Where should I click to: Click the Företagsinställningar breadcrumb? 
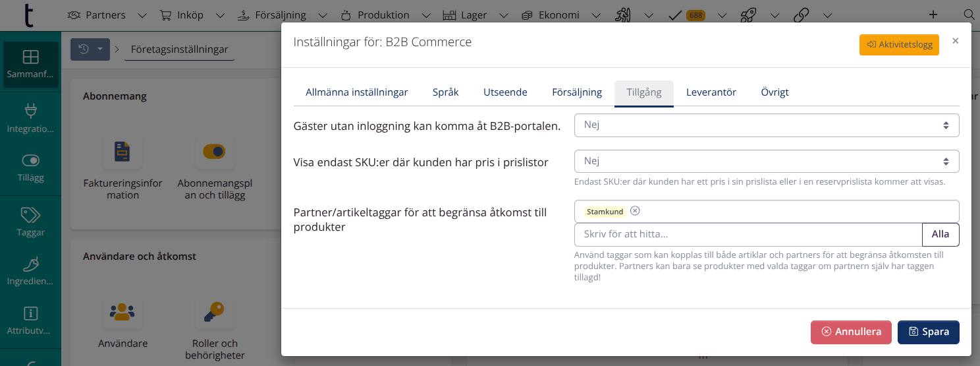point(180,49)
